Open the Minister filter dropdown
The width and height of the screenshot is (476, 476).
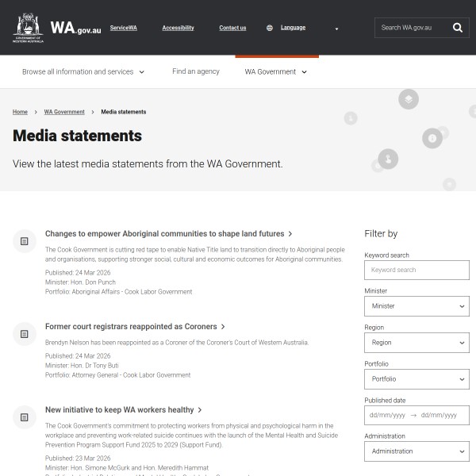tap(416, 306)
